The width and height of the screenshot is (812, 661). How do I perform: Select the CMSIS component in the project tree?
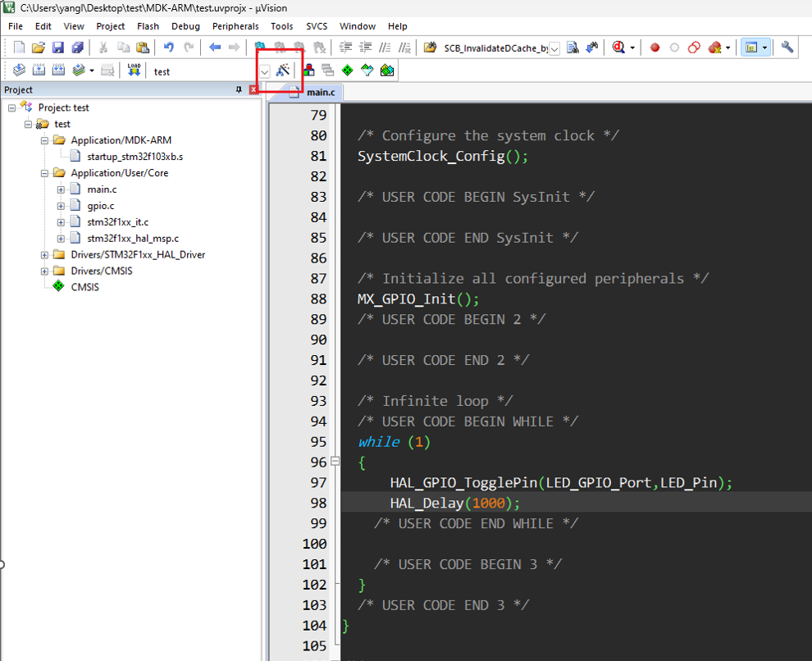(x=85, y=287)
